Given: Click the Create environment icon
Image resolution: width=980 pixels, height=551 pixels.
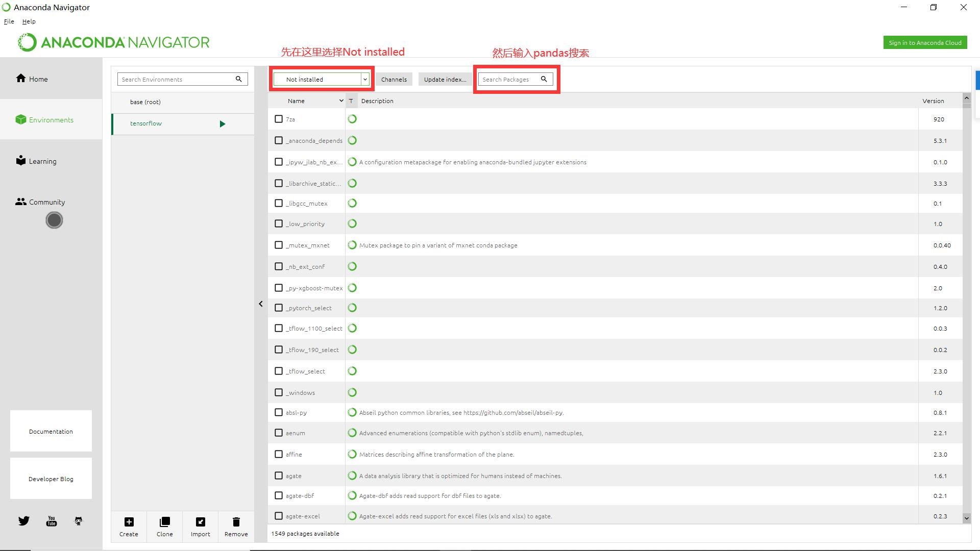Looking at the screenshot, I should tap(129, 522).
